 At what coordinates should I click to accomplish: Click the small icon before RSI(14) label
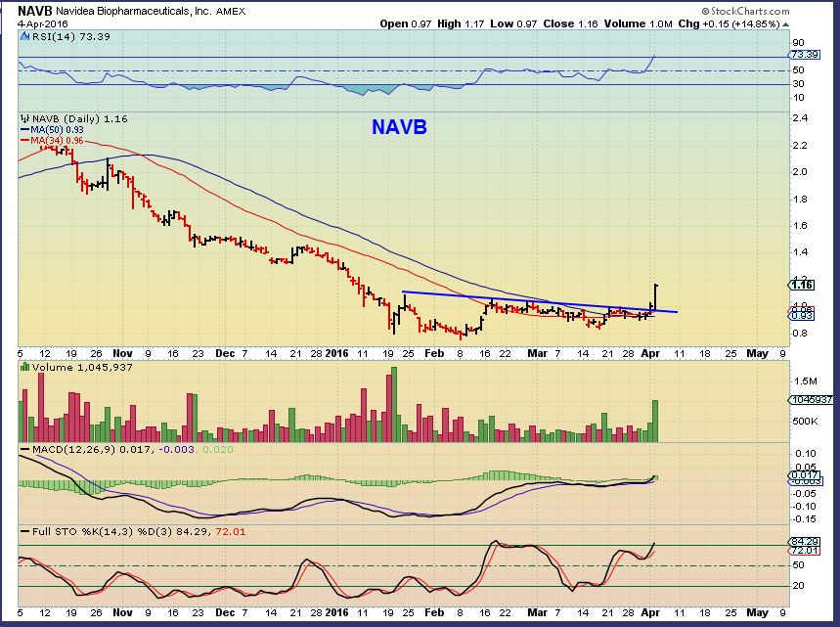point(25,36)
